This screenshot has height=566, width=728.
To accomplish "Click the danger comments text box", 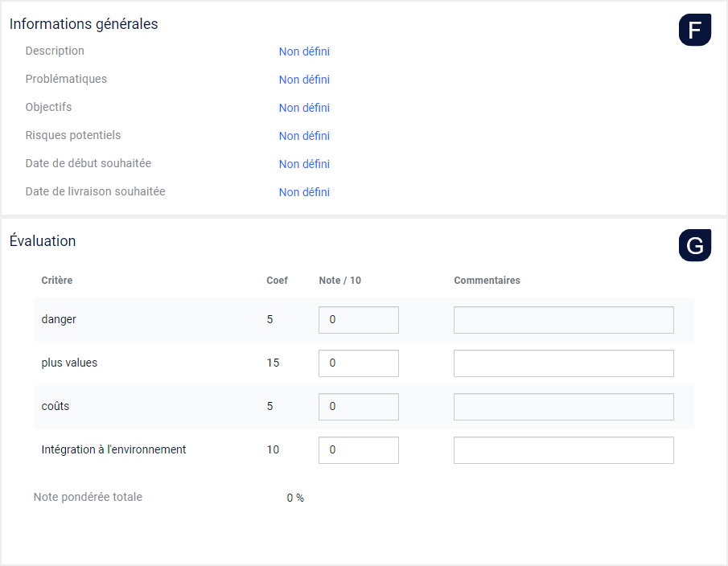I will (x=564, y=320).
